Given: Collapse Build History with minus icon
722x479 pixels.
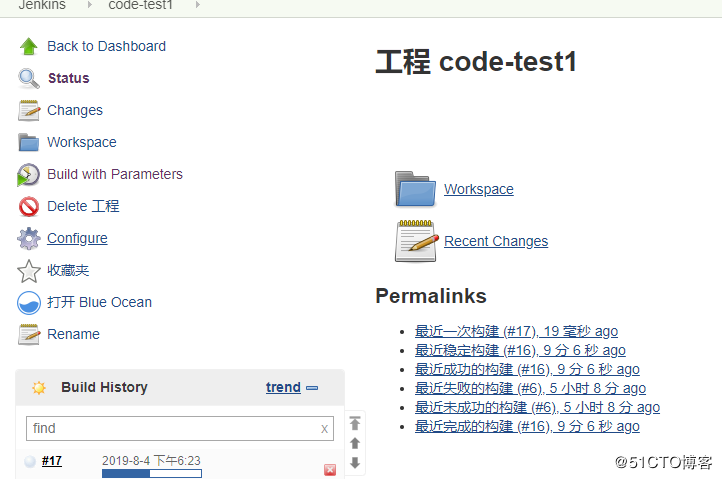Looking at the screenshot, I should pos(312,388).
